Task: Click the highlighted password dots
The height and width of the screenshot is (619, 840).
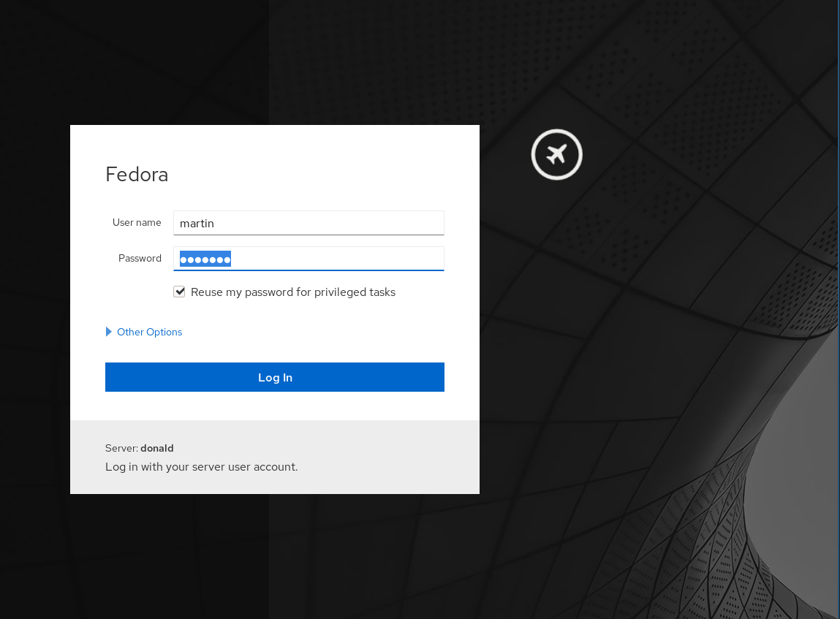Action: tap(205, 259)
